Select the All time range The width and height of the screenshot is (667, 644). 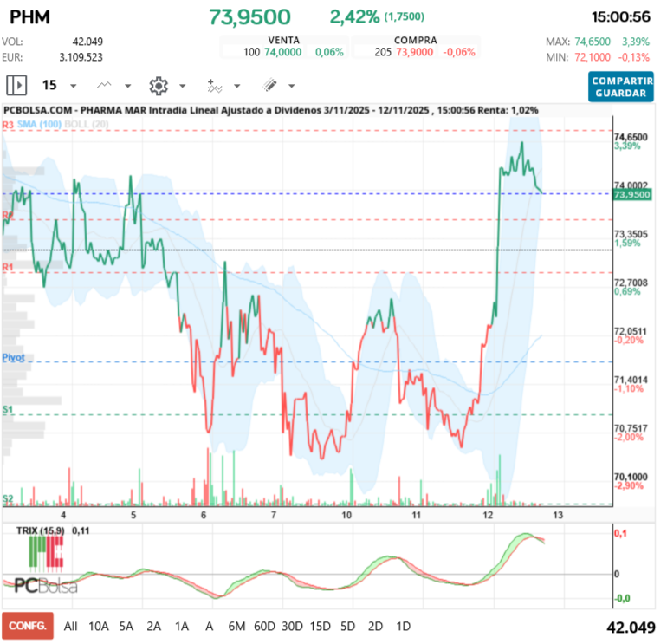pyautogui.click(x=71, y=627)
